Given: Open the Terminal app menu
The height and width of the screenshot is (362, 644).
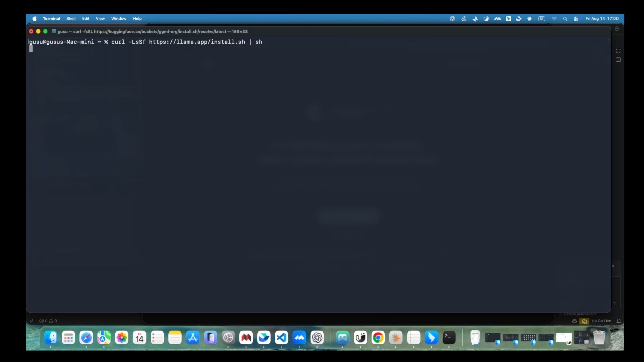Looking at the screenshot, I should [x=51, y=19].
